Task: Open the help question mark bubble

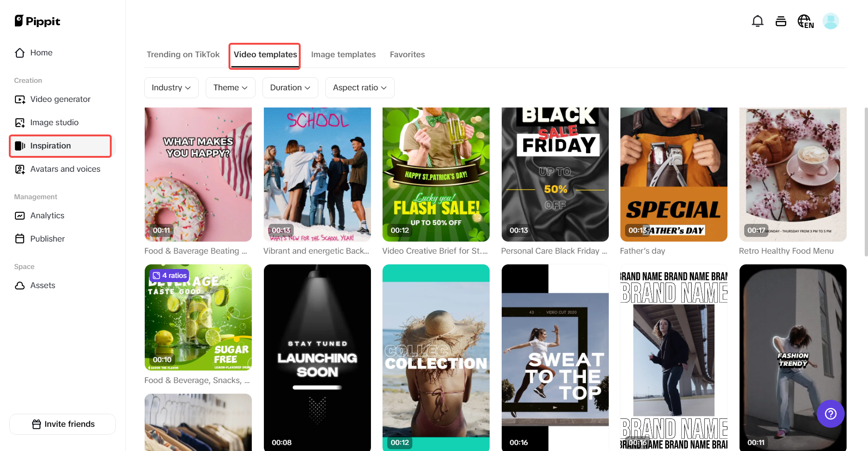Action: [831, 414]
